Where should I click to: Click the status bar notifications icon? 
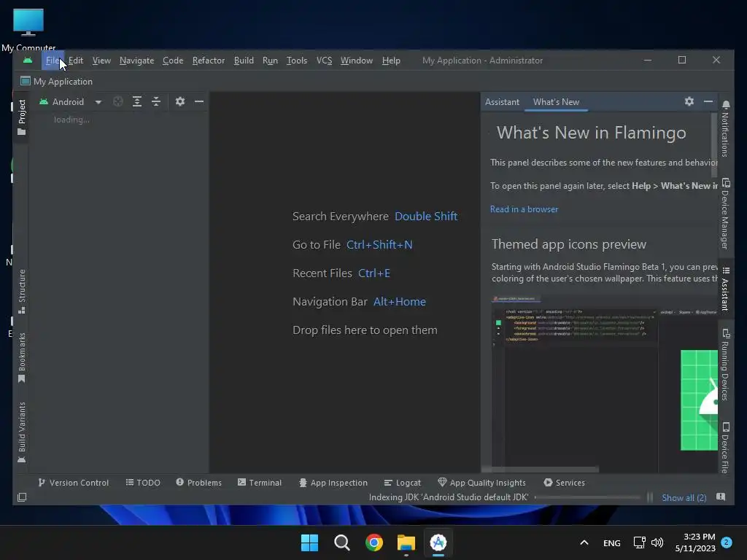(x=721, y=497)
